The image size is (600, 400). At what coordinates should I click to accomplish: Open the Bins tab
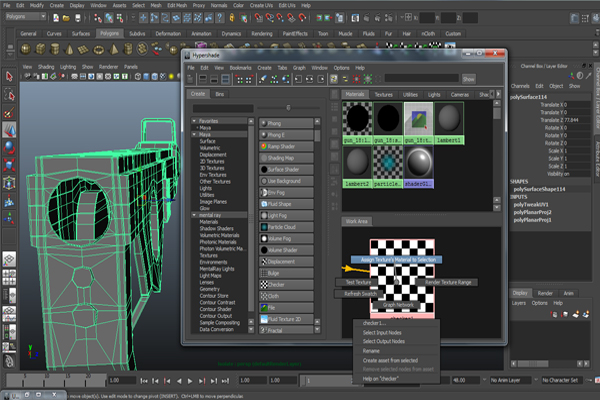(x=220, y=94)
